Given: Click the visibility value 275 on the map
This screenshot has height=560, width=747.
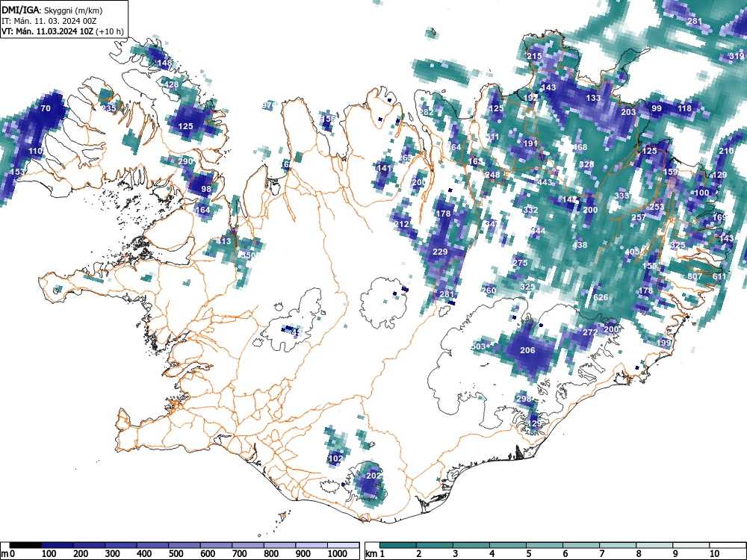Looking at the screenshot, I should [520, 263].
